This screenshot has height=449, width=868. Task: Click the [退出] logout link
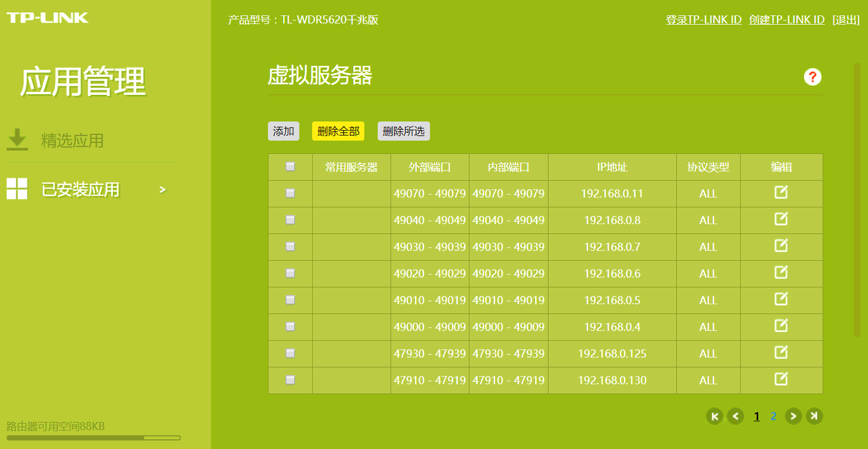pos(846,20)
